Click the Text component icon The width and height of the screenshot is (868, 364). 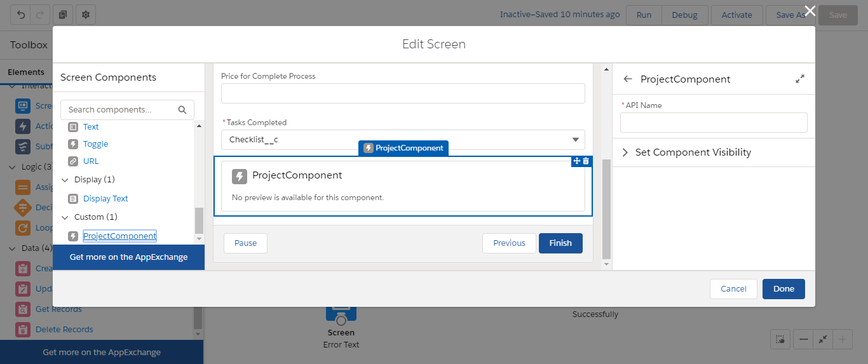pyautogui.click(x=73, y=127)
